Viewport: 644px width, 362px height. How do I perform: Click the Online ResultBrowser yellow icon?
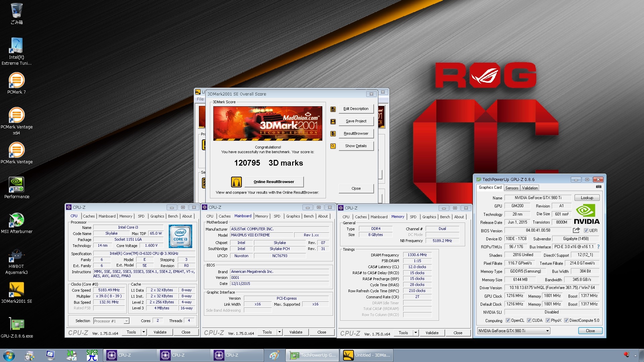point(236,182)
